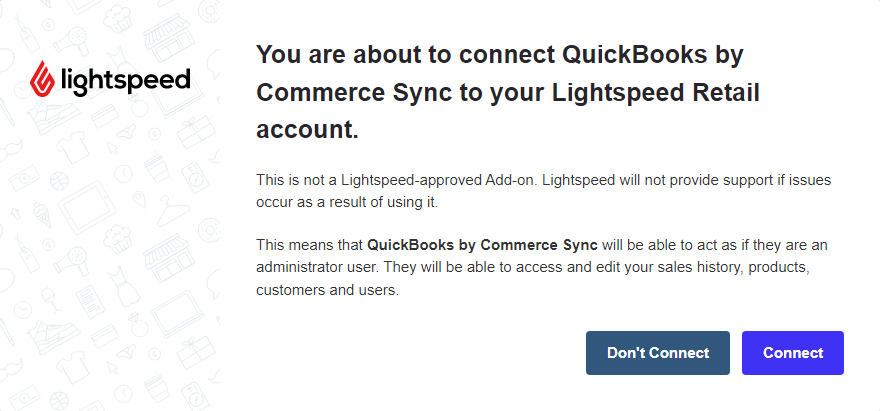Click the 'not a Lightspeed-approved Add-on' warning text

point(543,191)
